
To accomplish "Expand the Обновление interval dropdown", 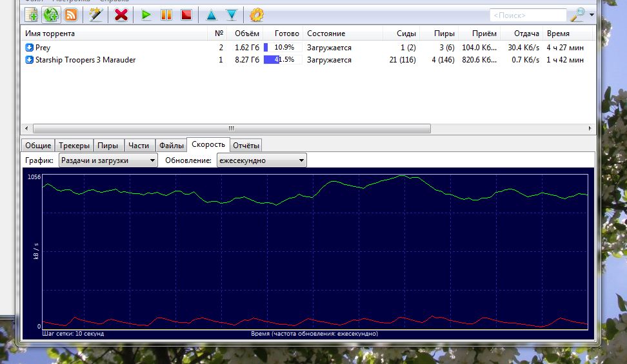I will click(x=261, y=160).
